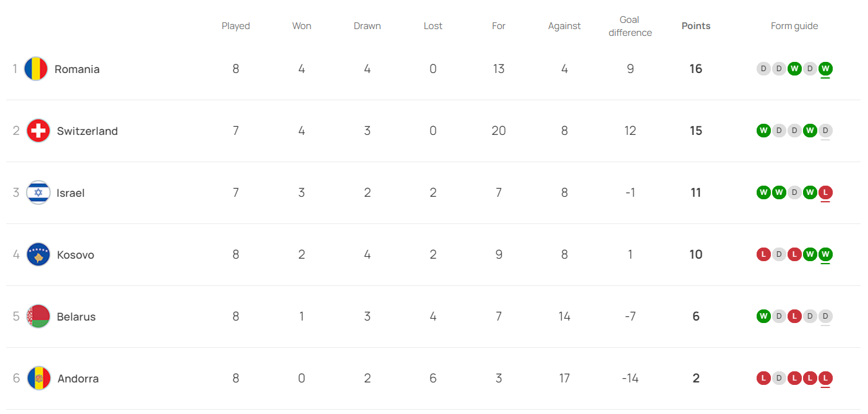Click Switzerland's first green win badge
Viewport: 868px width, 414px height.
click(x=763, y=131)
